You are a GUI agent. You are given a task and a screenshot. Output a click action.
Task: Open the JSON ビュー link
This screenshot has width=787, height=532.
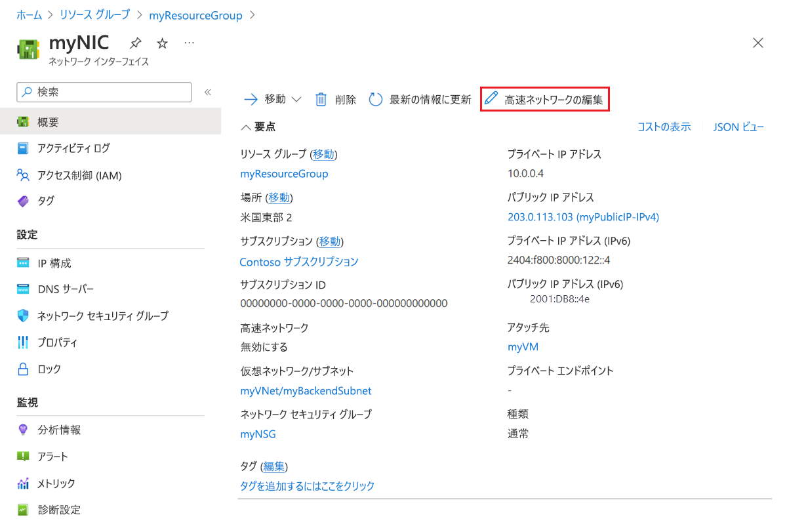click(x=738, y=127)
